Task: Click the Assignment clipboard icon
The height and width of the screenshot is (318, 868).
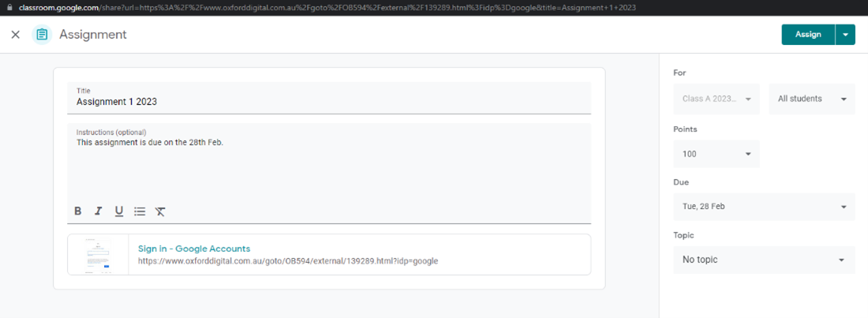Action: tap(42, 35)
